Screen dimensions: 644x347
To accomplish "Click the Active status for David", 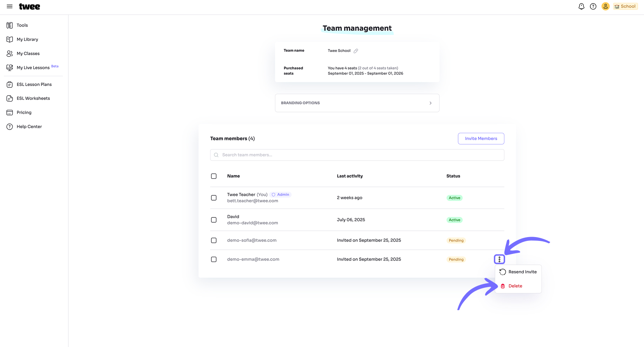I will pyautogui.click(x=454, y=220).
